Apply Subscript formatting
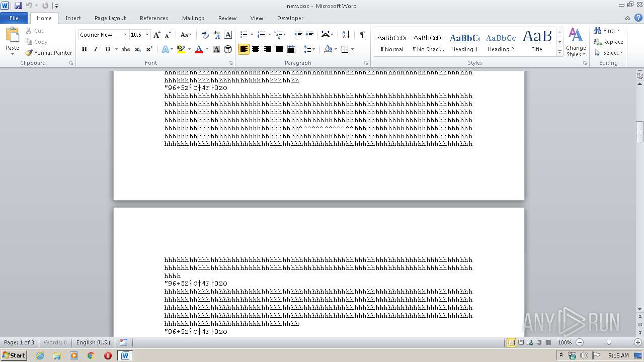 click(138, 49)
